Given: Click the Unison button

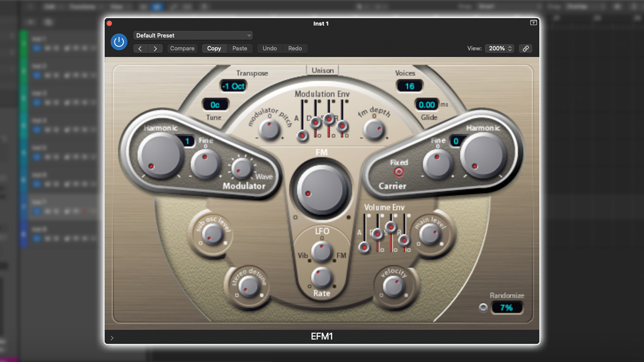Looking at the screenshot, I should click(322, 70).
